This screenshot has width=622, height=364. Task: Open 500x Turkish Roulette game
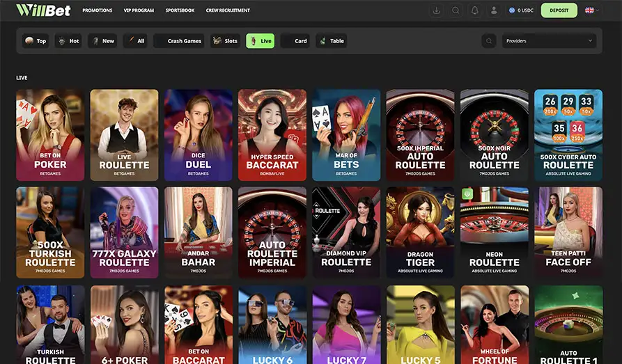point(50,232)
